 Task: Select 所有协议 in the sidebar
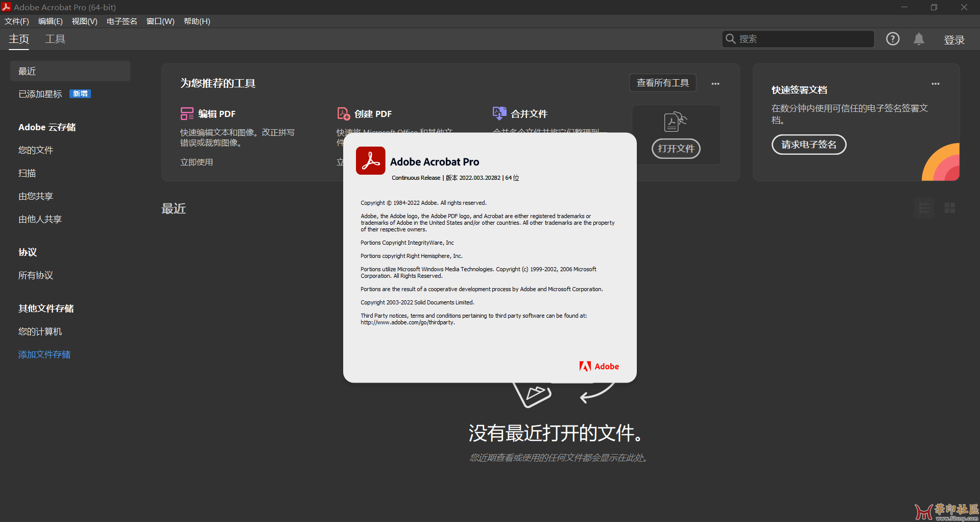coord(36,275)
